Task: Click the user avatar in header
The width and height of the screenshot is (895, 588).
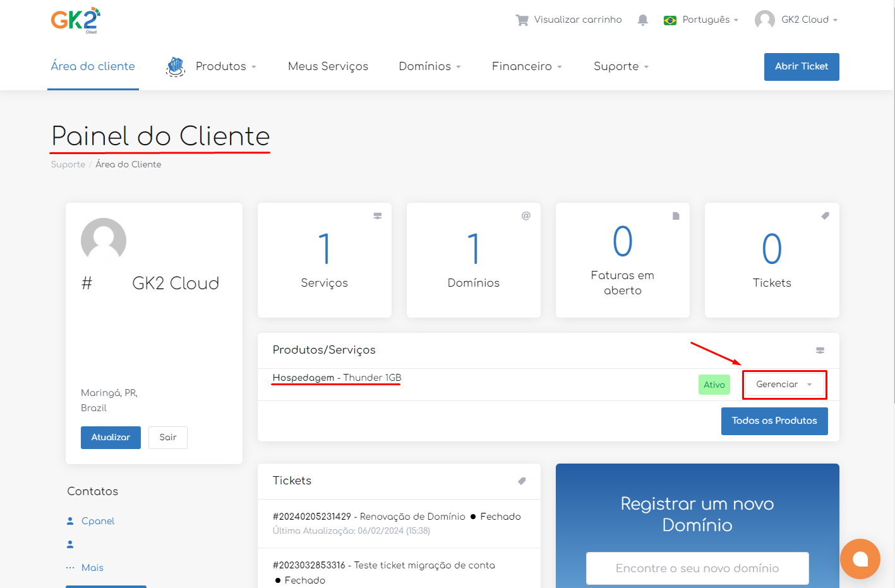Action: pos(764,20)
